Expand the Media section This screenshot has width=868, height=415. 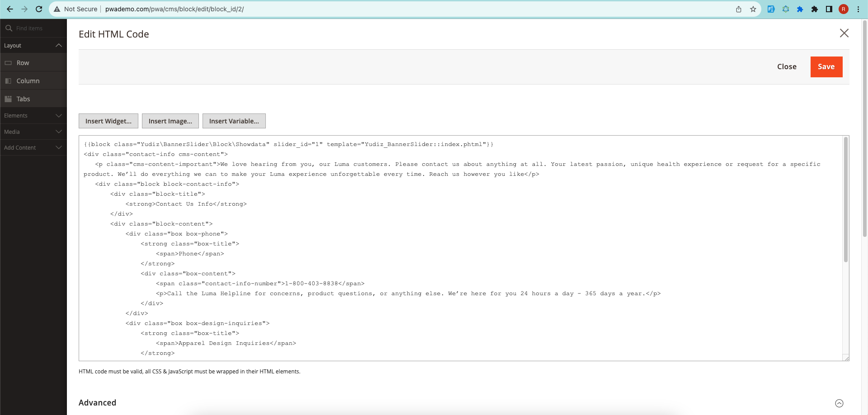point(33,132)
